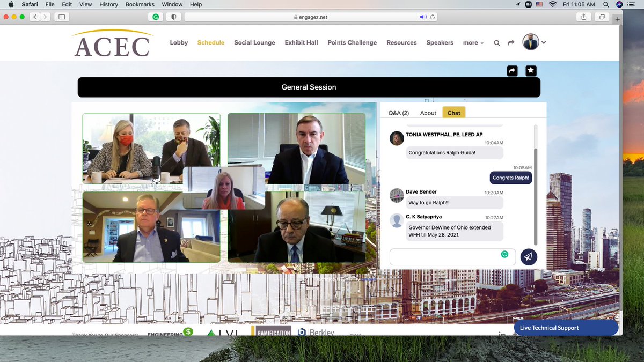This screenshot has width=644, height=362.
Task: Click the Live Technical Support button
Action: click(566, 328)
